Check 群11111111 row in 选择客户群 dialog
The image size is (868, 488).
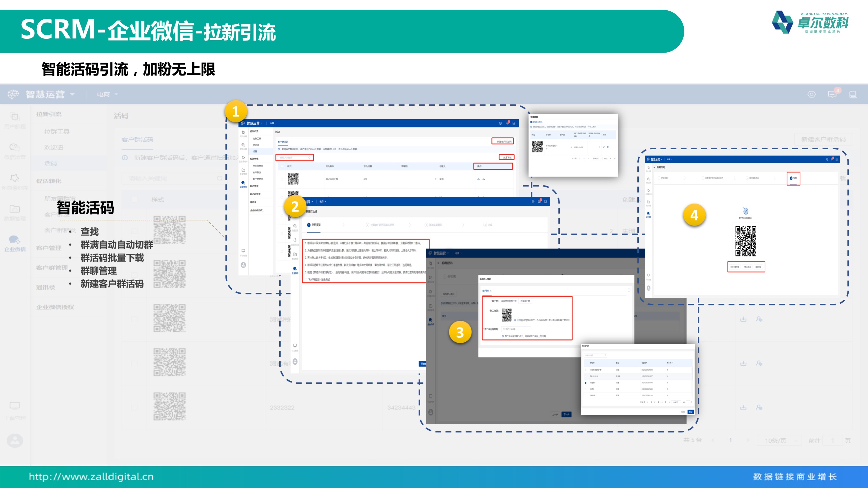(x=586, y=377)
